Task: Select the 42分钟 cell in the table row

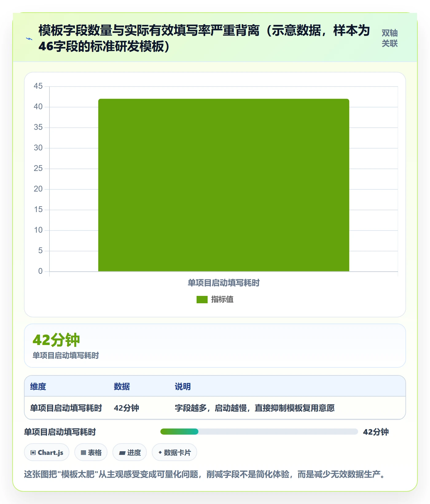Action: coord(127,408)
